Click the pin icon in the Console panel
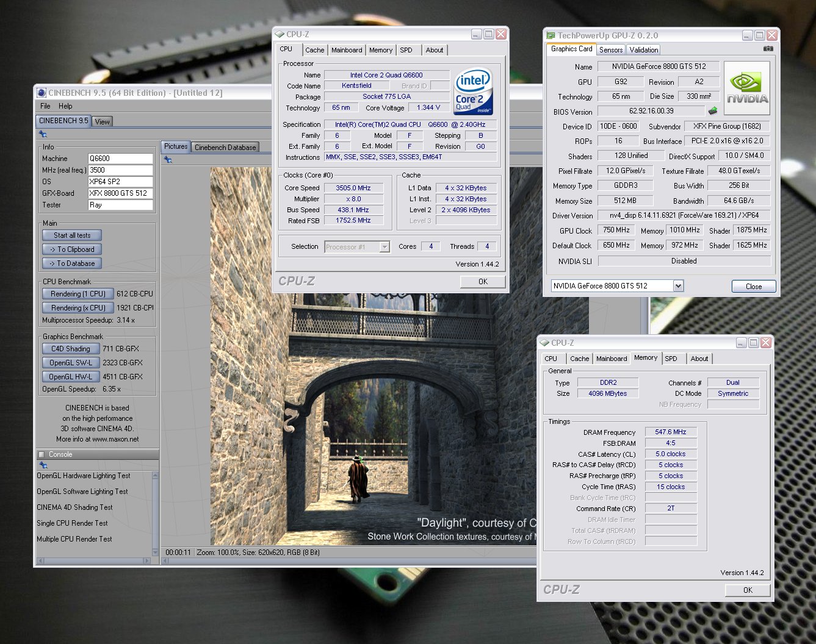Viewport: 816px width, 644px height. (x=43, y=465)
